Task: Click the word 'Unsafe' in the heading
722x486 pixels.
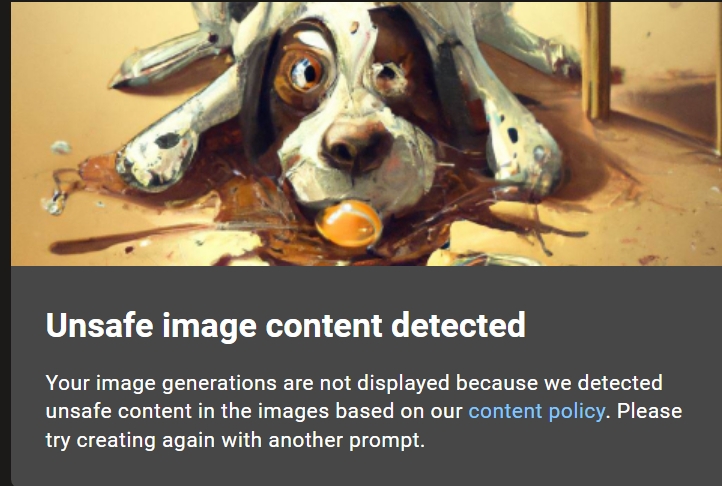Action: [99, 325]
